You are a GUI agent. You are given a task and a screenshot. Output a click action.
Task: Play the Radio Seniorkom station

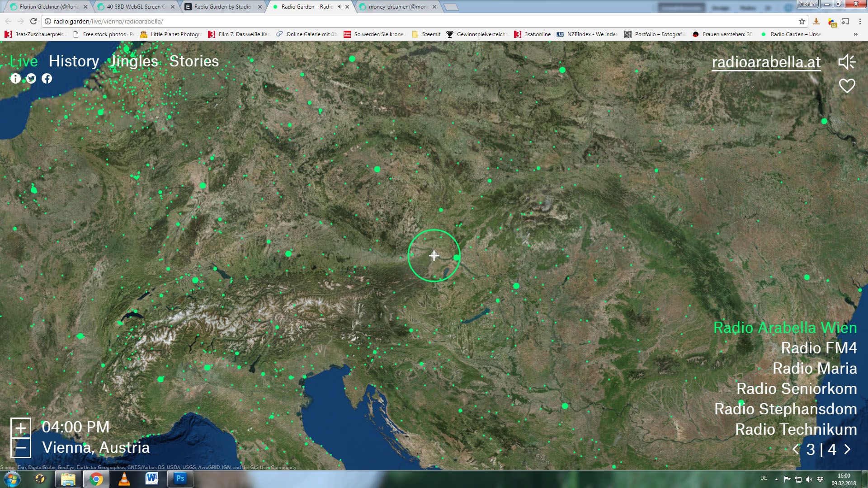[797, 389]
